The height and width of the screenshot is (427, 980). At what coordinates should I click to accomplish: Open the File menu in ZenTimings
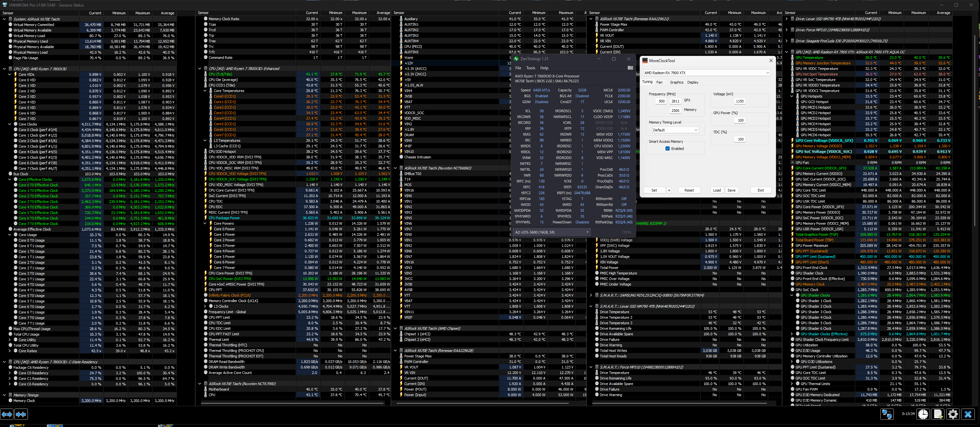click(518, 68)
